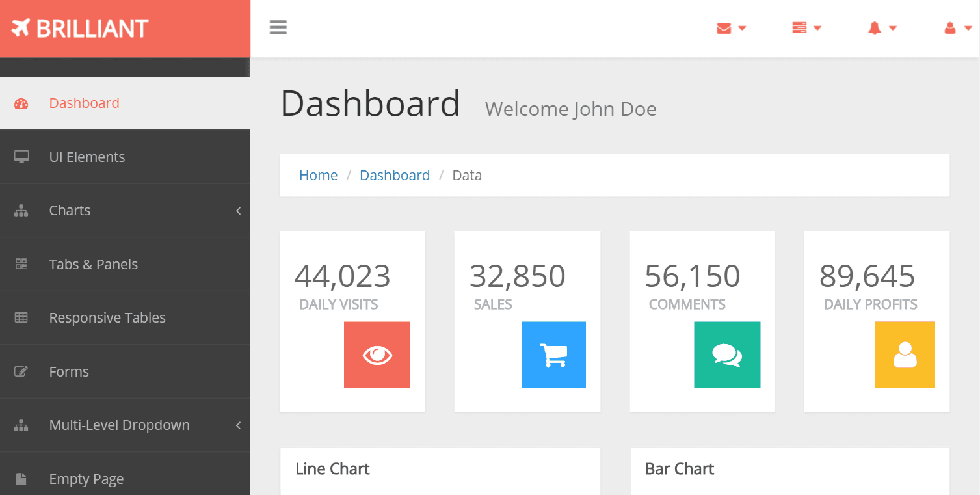This screenshot has width=980, height=495.
Task: Go to Empty Page in sidebar
Action: click(86, 479)
